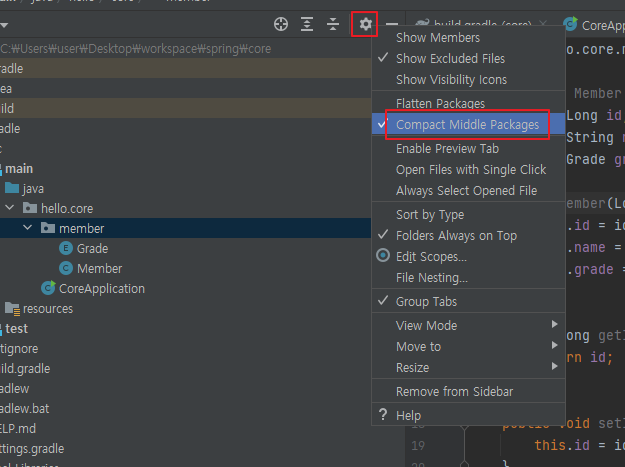Select the test folder row
The image size is (625, 467).
coord(185,329)
